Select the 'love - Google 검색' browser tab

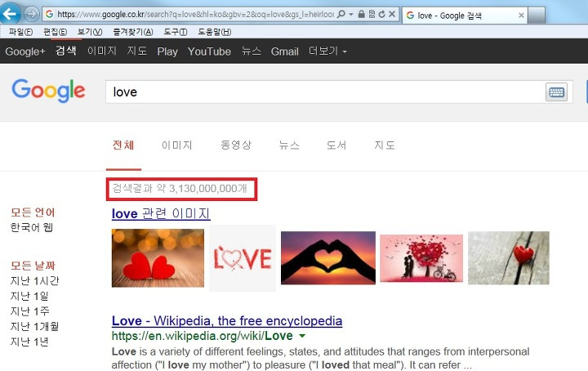[x=464, y=16]
